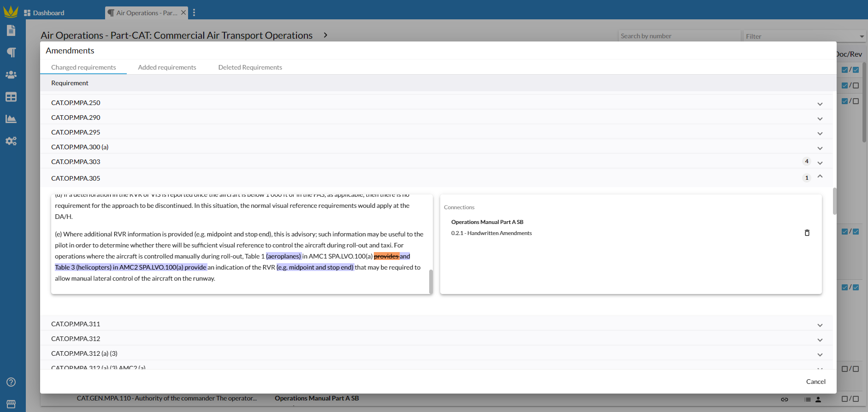The width and height of the screenshot is (868, 412).
Task: Click the requirement text panel's scrollbar
Action: [431, 281]
